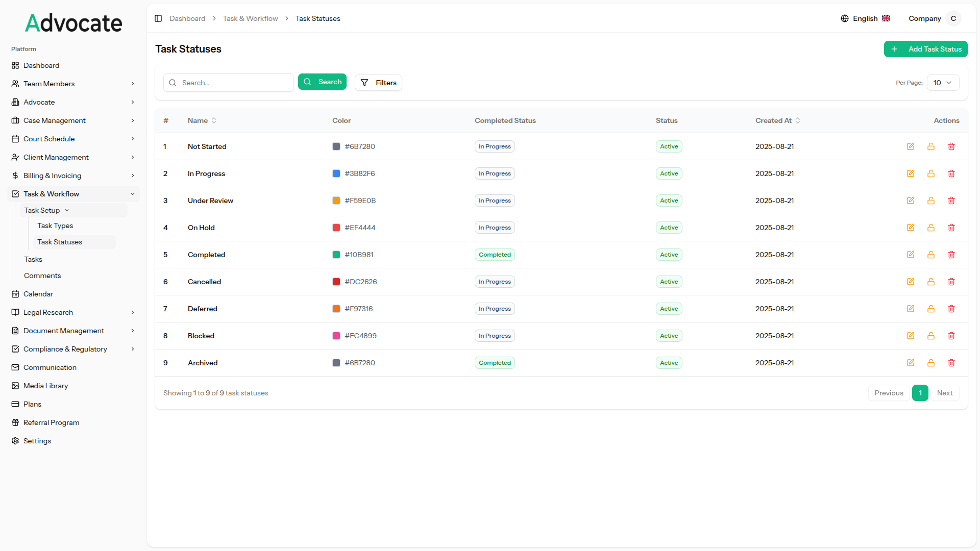
Task: Click the lock icon on the Completed row
Action: (x=930, y=254)
